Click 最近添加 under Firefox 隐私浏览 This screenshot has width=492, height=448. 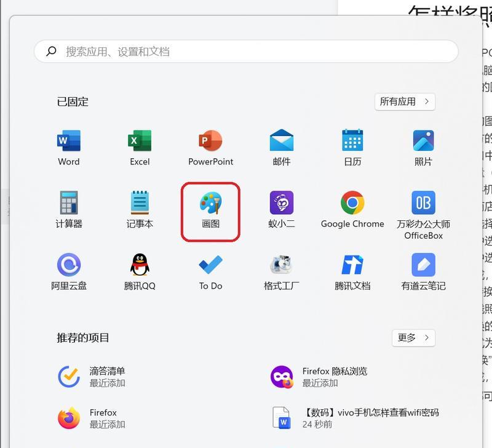point(320,383)
